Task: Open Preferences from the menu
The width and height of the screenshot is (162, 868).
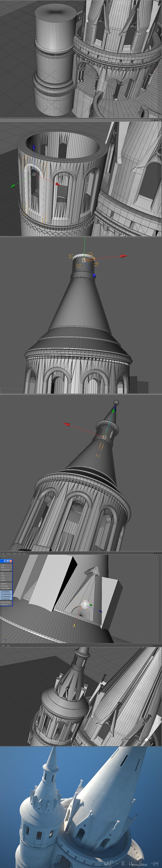Action: [x=5, y=604]
